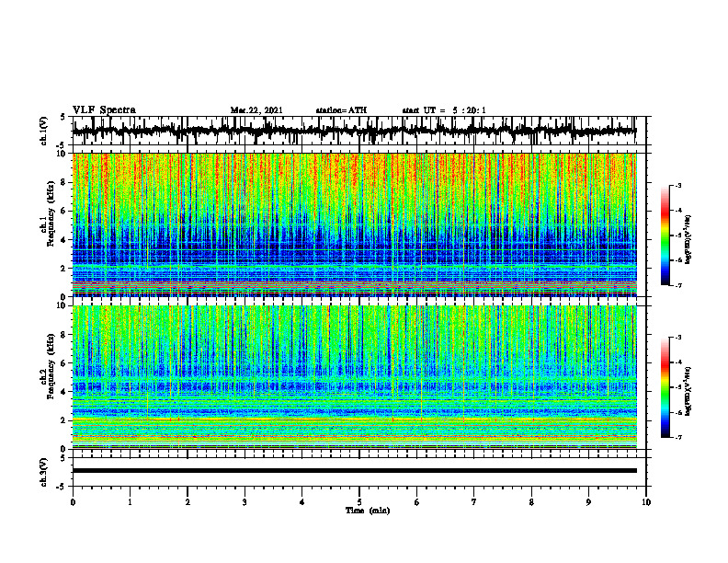
Task: Click the "8" tick on ch.2 frequency axis
Action: (x=64, y=335)
